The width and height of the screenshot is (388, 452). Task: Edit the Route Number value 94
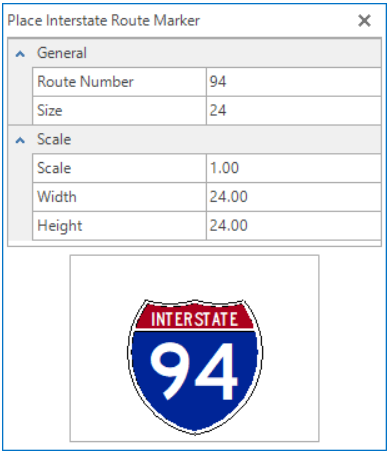tap(294, 82)
